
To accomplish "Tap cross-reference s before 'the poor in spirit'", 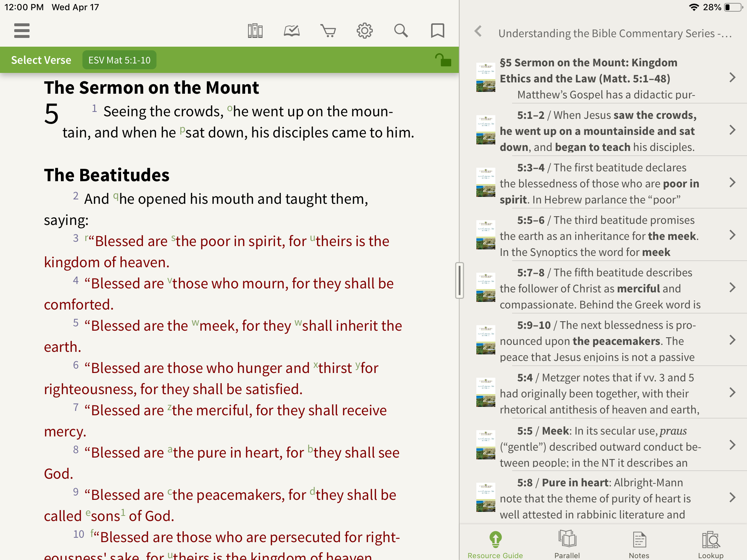I will pos(173,238).
